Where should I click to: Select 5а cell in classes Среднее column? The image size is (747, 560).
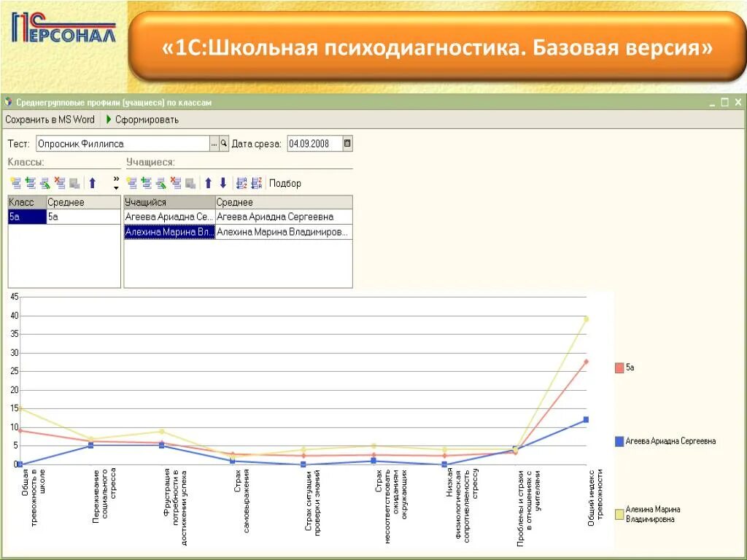tap(83, 217)
